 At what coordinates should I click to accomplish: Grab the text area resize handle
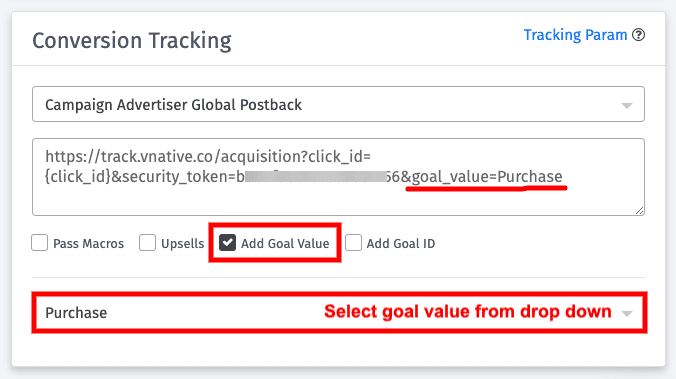pyautogui.click(x=639, y=210)
